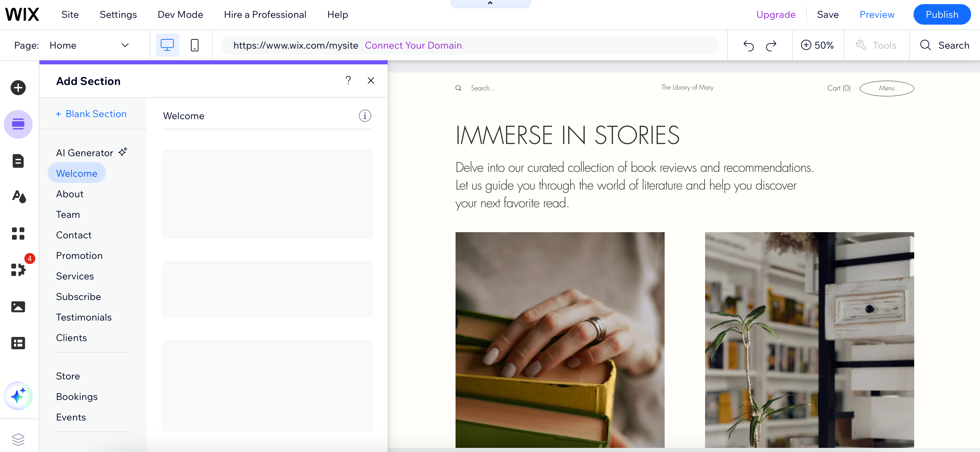
Task: Switch to desktop view
Action: (x=167, y=45)
